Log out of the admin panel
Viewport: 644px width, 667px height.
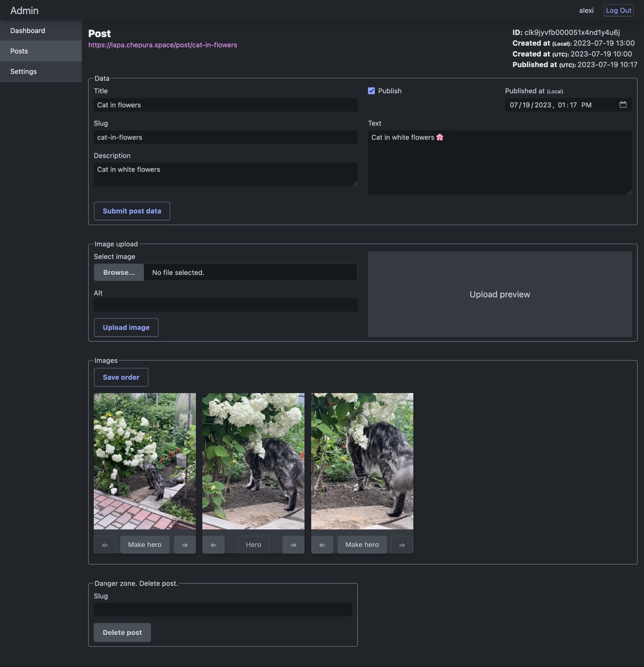(x=618, y=10)
